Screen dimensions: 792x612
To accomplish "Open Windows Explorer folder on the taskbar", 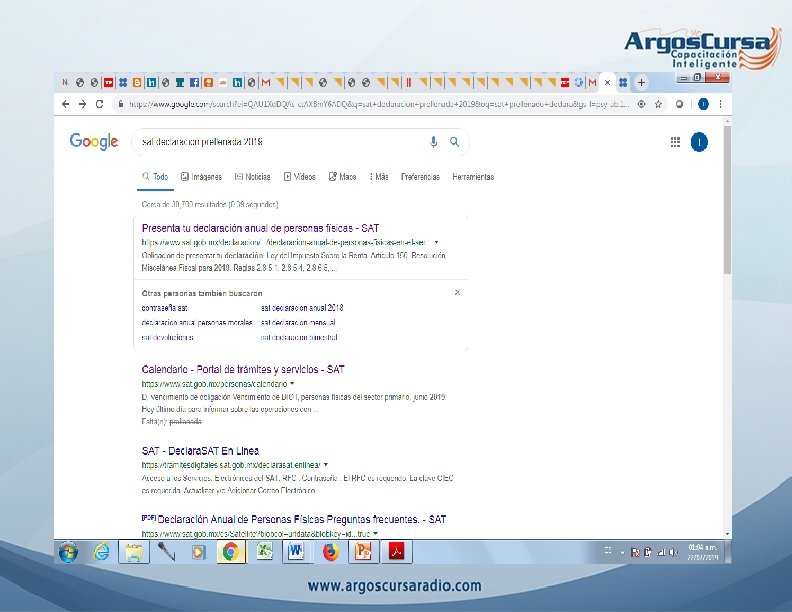I will (x=134, y=552).
